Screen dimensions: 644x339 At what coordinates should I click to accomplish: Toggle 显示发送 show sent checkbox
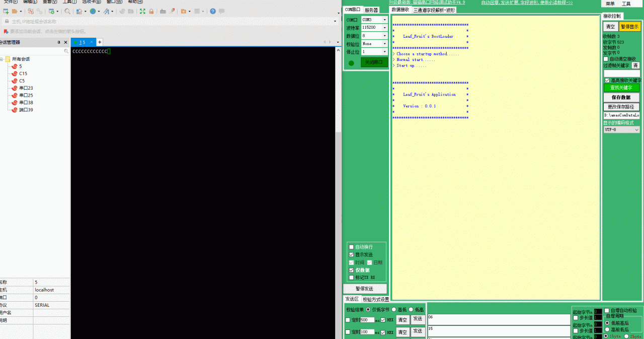352,255
